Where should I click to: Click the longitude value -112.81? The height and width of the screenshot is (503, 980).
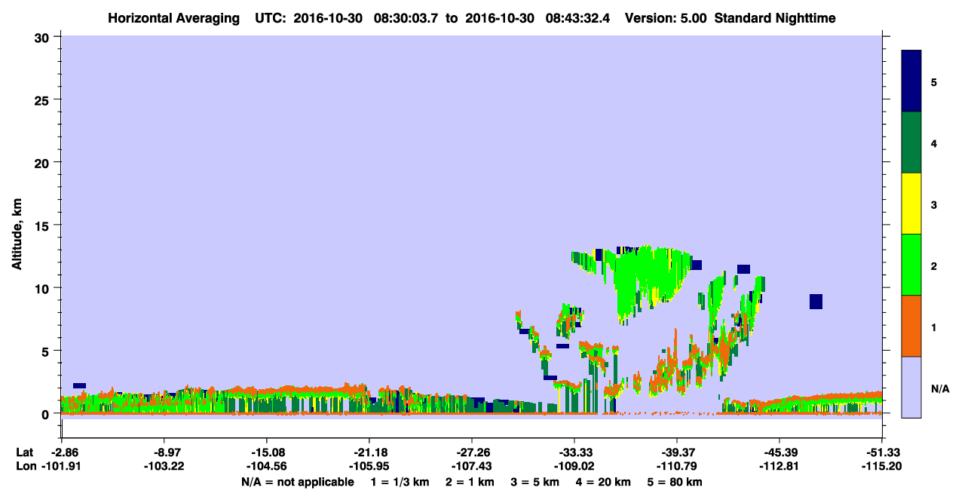[779, 466]
